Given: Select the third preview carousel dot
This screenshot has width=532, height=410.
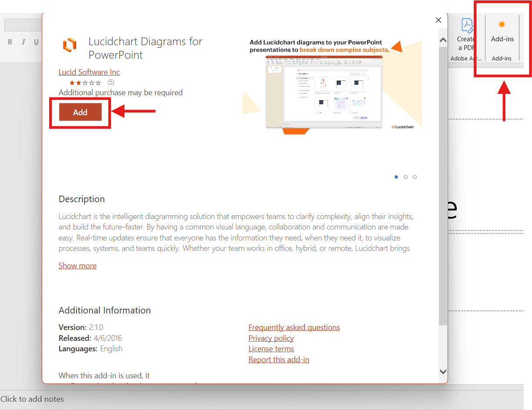Looking at the screenshot, I should pos(415,177).
